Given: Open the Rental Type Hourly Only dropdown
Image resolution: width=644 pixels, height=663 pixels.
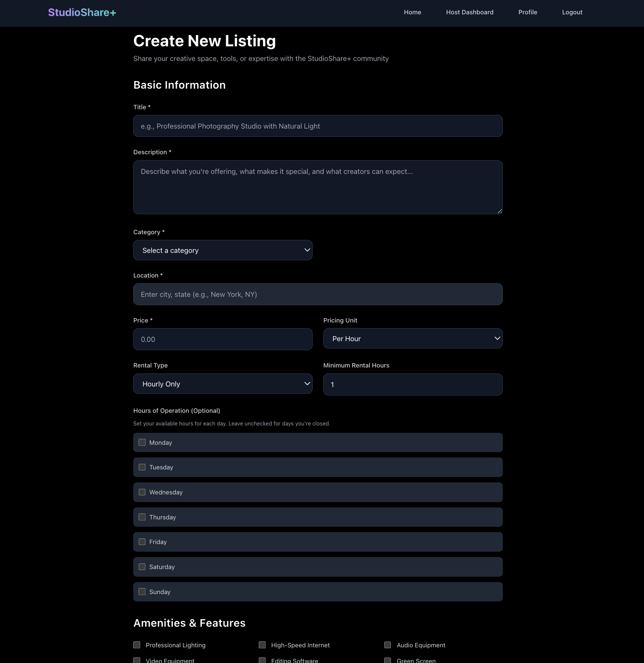Looking at the screenshot, I should point(222,384).
